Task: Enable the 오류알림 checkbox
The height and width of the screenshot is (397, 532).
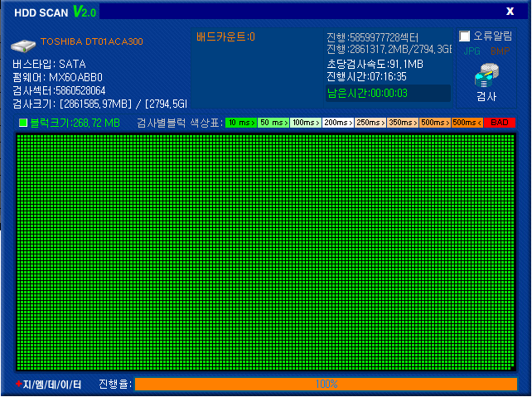Action: point(465,36)
